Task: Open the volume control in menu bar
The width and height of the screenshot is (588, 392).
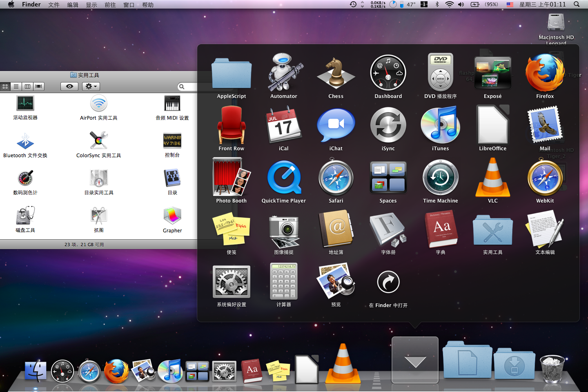Action: [x=461, y=4]
